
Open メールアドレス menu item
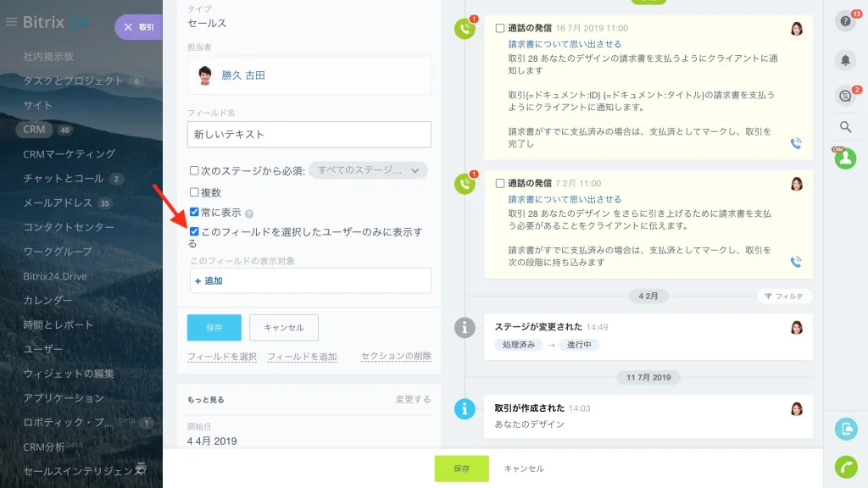point(58,202)
